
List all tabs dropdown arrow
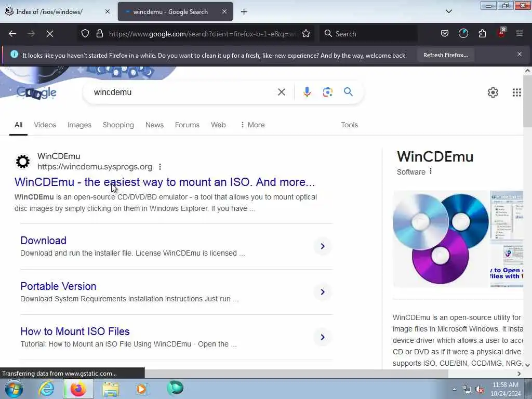click(x=448, y=11)
